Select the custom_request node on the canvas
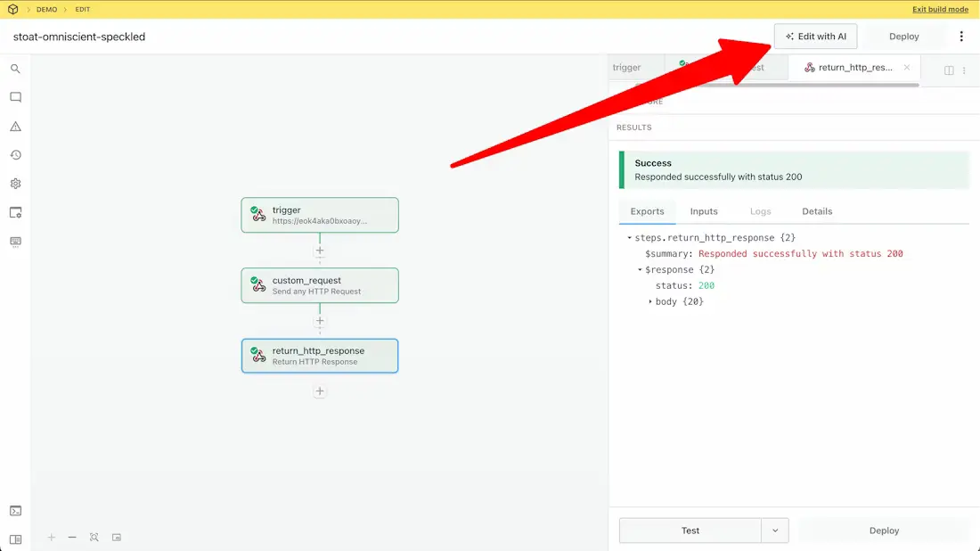The image size is (980, 551). coord(320,285)
